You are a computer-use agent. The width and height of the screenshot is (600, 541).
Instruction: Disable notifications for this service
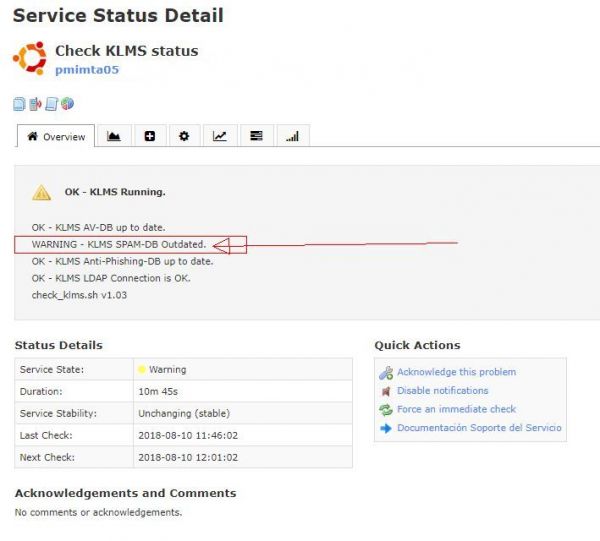pos(442,391)
